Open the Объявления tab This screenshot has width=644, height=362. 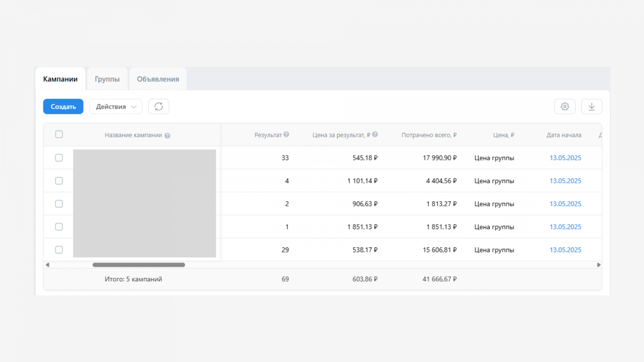click(x=158, y=79)
